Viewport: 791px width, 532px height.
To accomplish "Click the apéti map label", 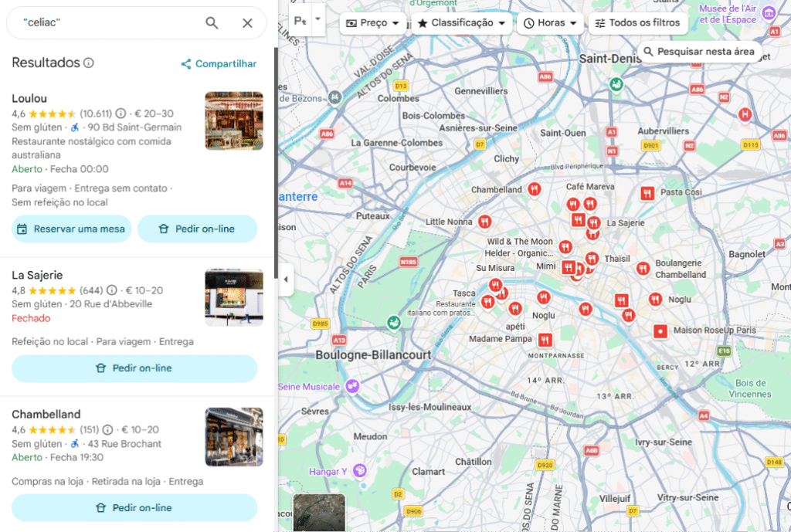I will tap(515, 327).
